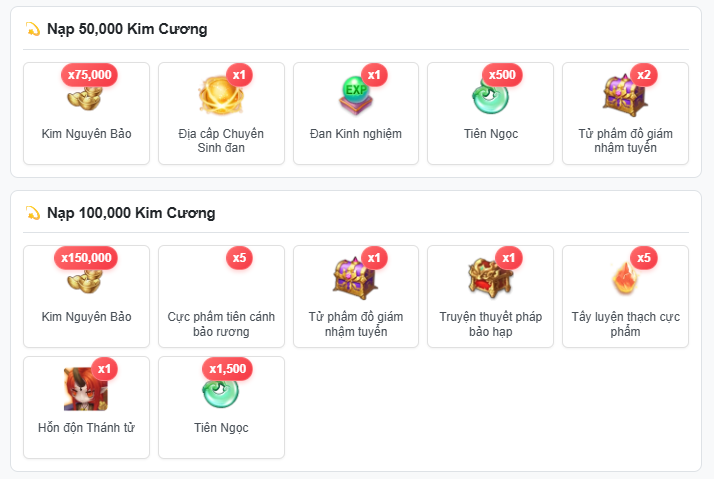Click the Nạp 50,000 Kim Cương header icon

tap(33, 29)
